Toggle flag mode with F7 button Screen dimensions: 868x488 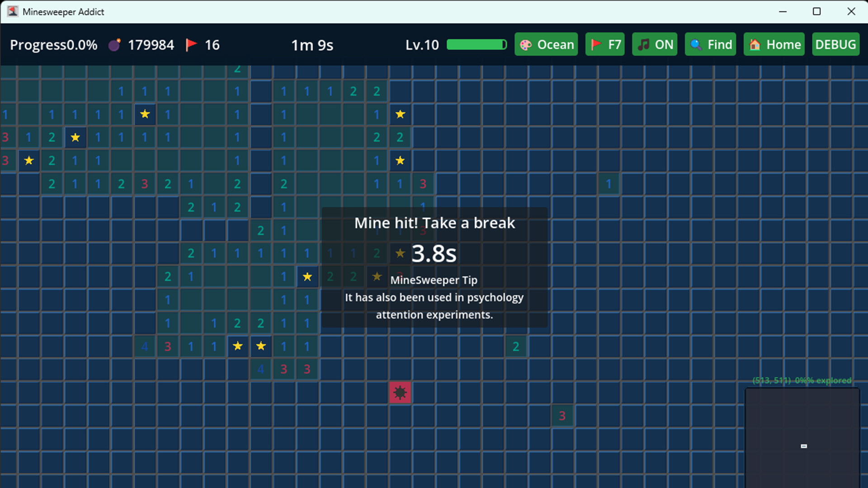pyautogui.click(x=605, y=44)
